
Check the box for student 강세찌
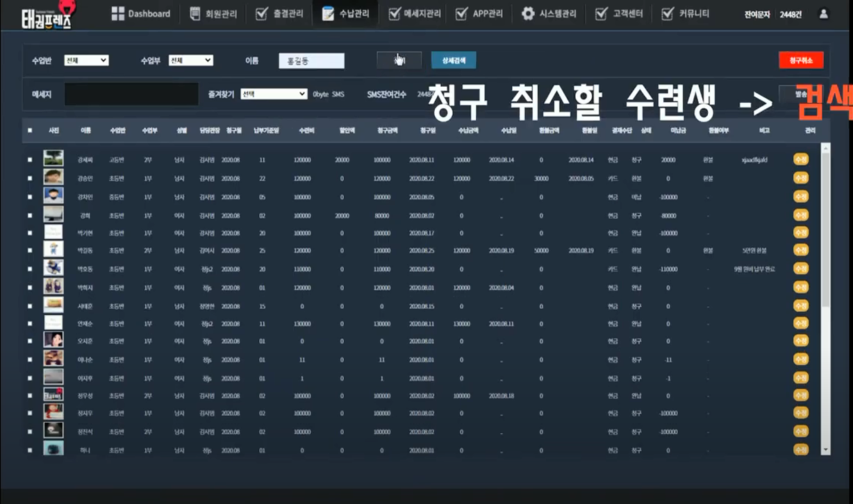pos(30,160)
